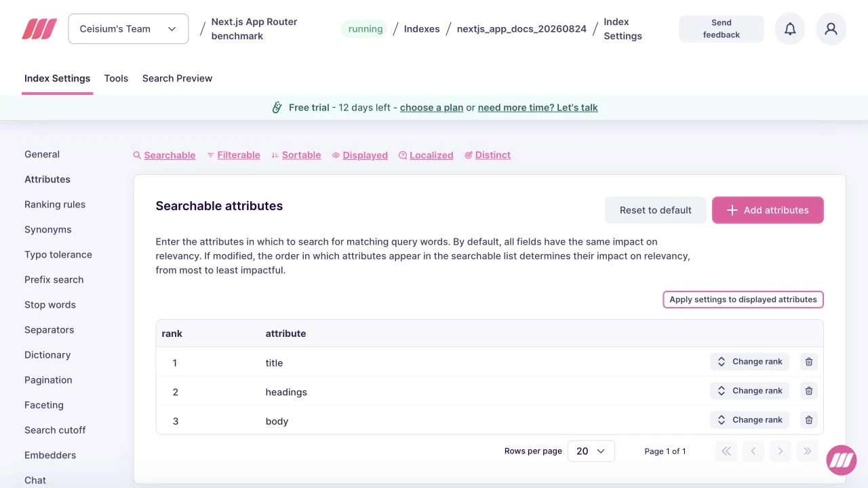This screenshot has width=868, height=488.
Task: Click the running status badge
Action: [366, 29]
